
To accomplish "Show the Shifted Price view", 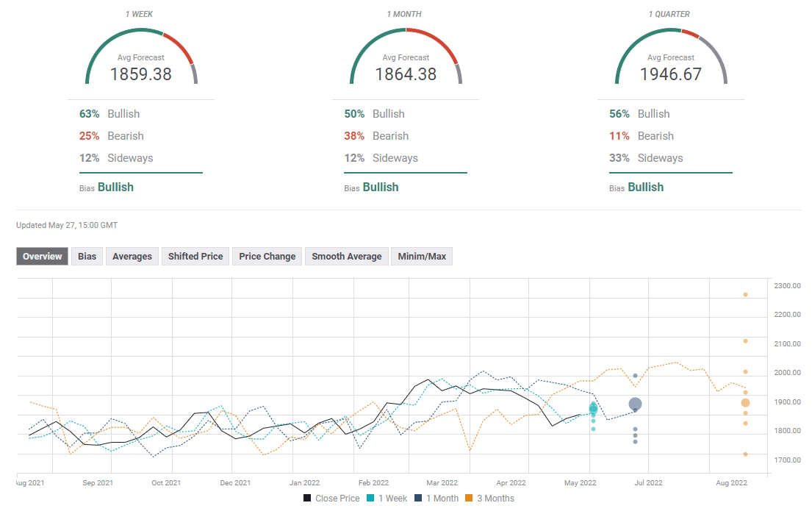I will 195,256.
